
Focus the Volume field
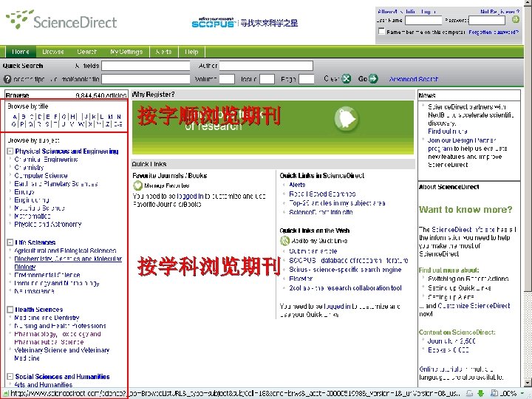click(x=227, y=79)
